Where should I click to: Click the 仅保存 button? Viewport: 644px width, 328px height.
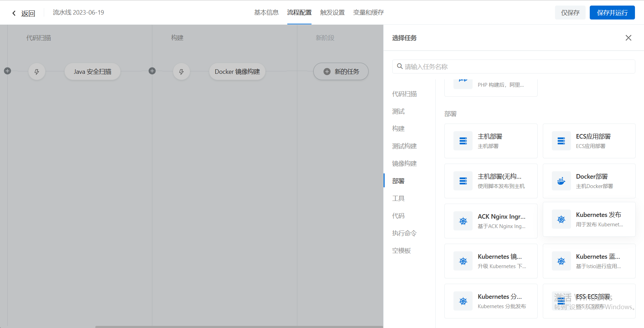pos(570,13)
